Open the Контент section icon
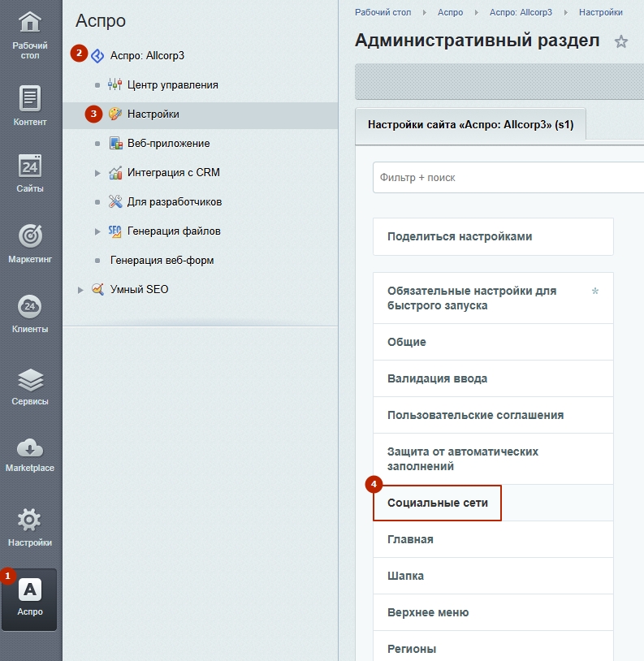 point(30,98)
